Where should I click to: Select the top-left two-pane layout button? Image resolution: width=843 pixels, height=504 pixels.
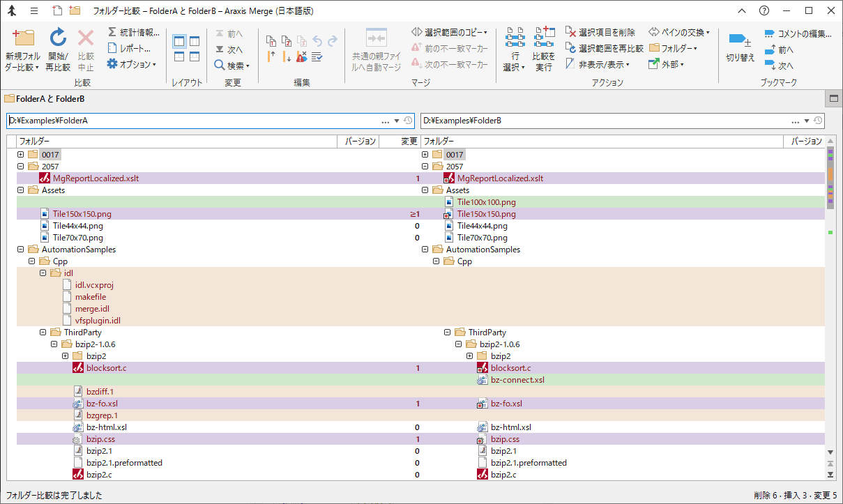click(179, 42)
